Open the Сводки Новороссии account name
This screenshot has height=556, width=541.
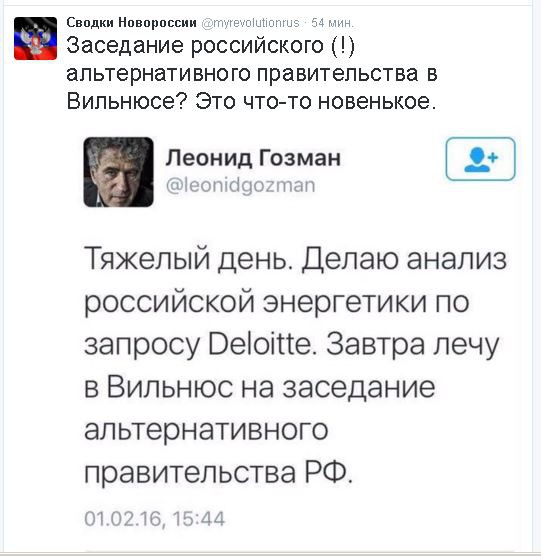[x=132, y=23]
